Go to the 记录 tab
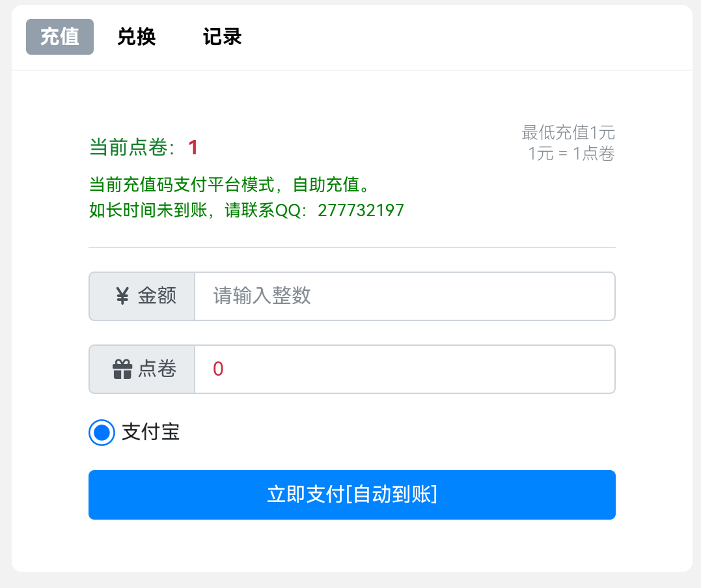Image resolution: width=701 pixels, height=588 pixels. [223, 37]
